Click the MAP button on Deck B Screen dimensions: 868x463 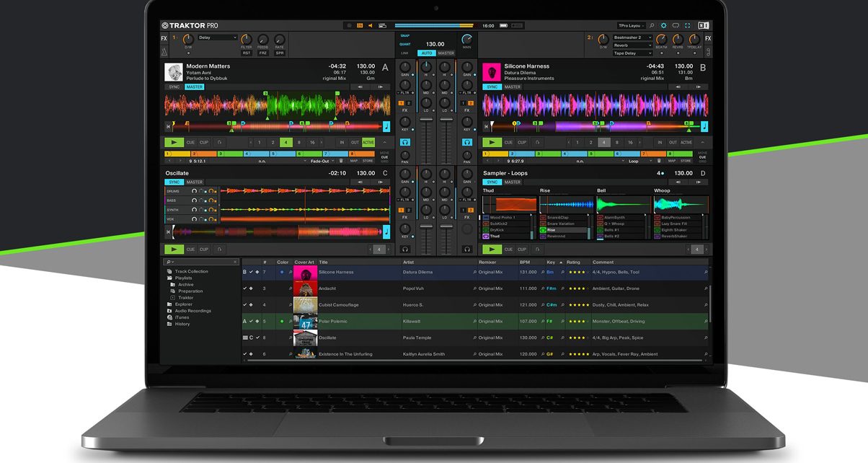tap(672, 161)
